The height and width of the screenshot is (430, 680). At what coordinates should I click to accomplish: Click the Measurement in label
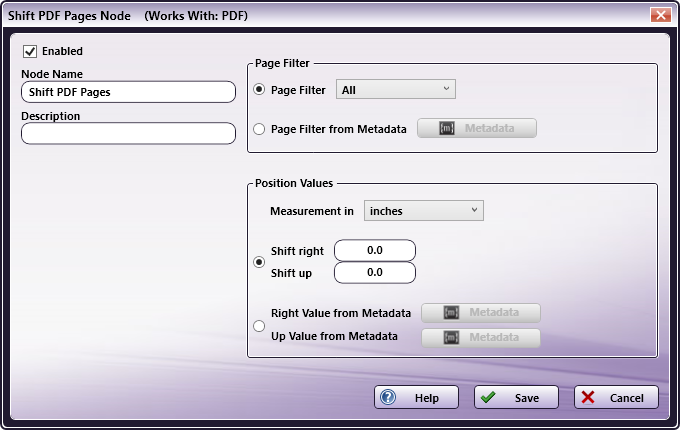(311, 211)
